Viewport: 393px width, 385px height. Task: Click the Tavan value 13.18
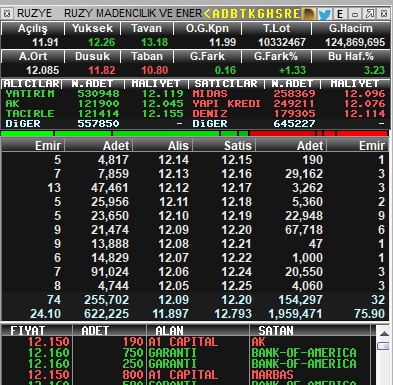coord(155,42)
